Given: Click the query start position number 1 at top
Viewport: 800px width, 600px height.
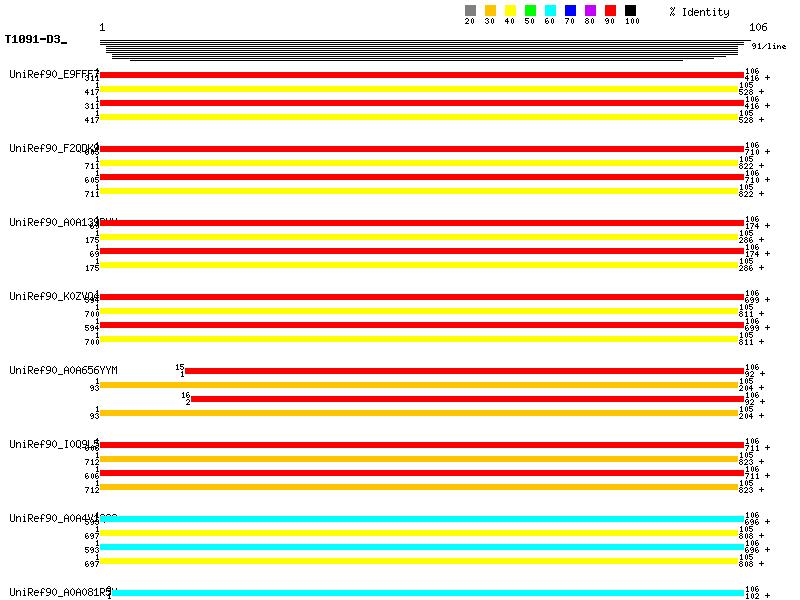Looking at the screenshot, I should tap(102, 27).
